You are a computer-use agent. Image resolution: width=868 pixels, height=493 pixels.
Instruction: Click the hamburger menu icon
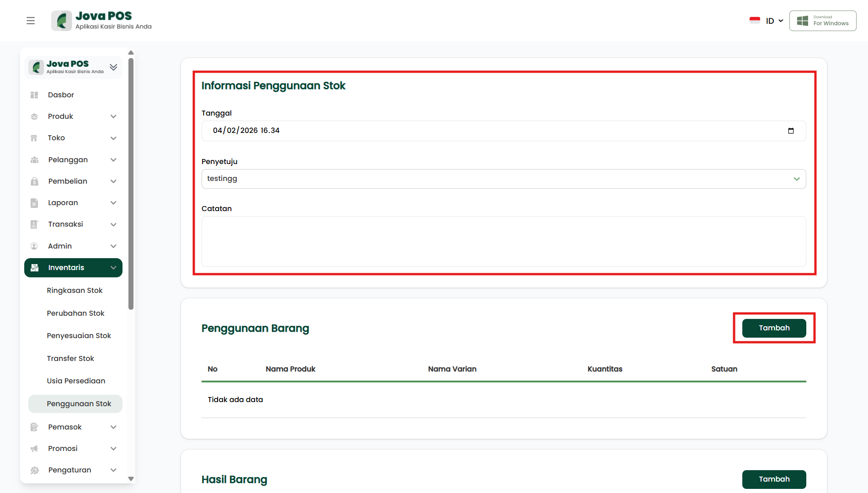(x=31, y=21)
